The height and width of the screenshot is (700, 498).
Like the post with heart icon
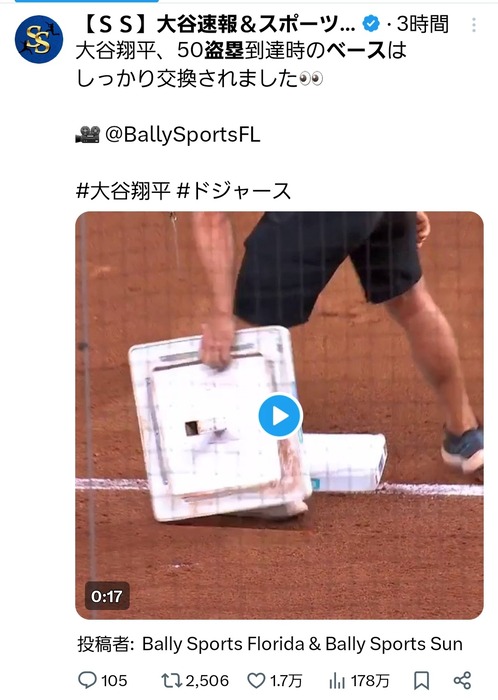[x=257, y=680]
